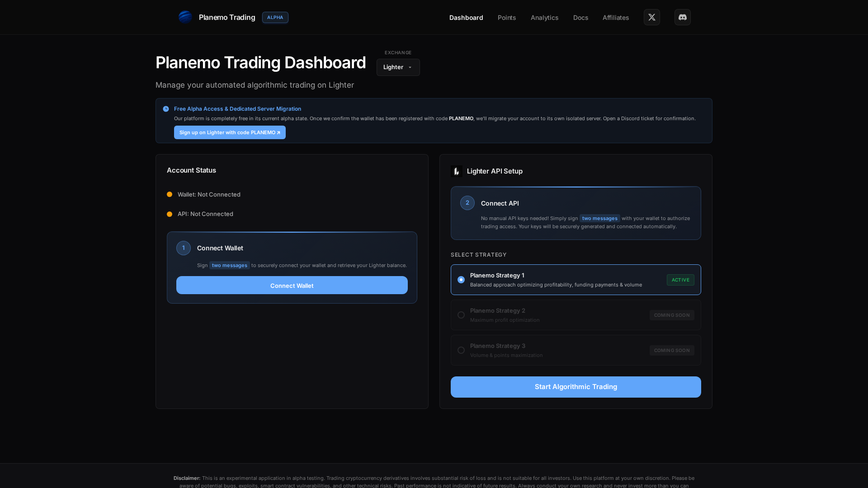Select the Planemo Strategy 1 radio button
Image resolution: width=868 pixels, height=488 pixels.
[461, 280]
